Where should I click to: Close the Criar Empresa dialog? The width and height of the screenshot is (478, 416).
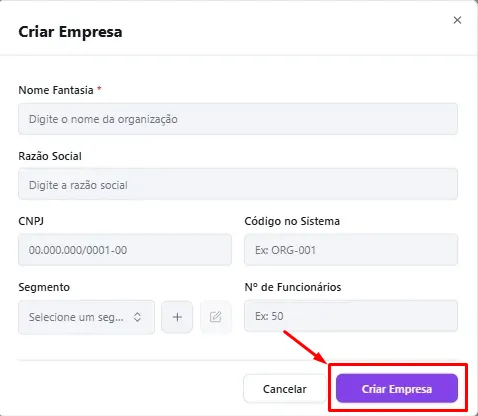(x=457, y=20)
